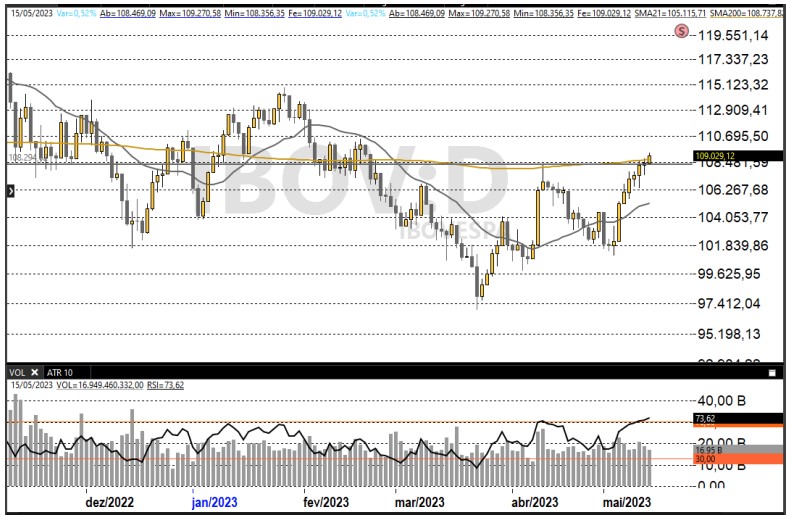Screen dimensions: 787x516
Task: Select the mai/2023 date label
Action: 627,502
